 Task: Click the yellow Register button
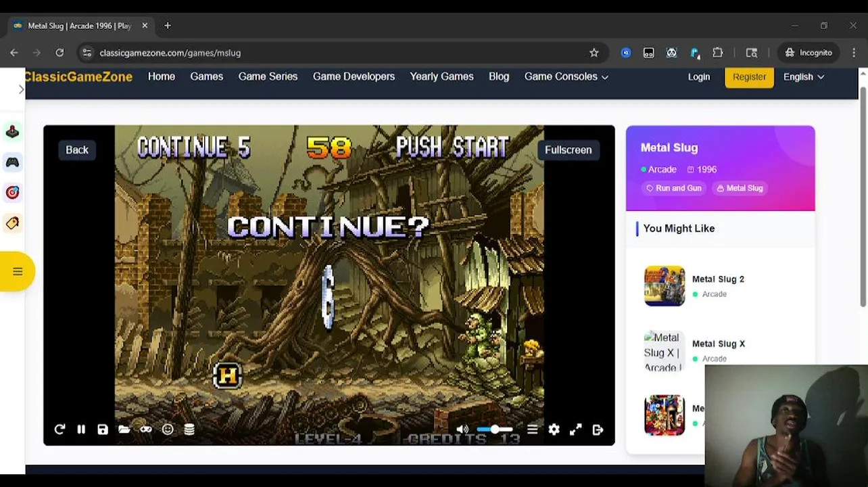[749, 77]
